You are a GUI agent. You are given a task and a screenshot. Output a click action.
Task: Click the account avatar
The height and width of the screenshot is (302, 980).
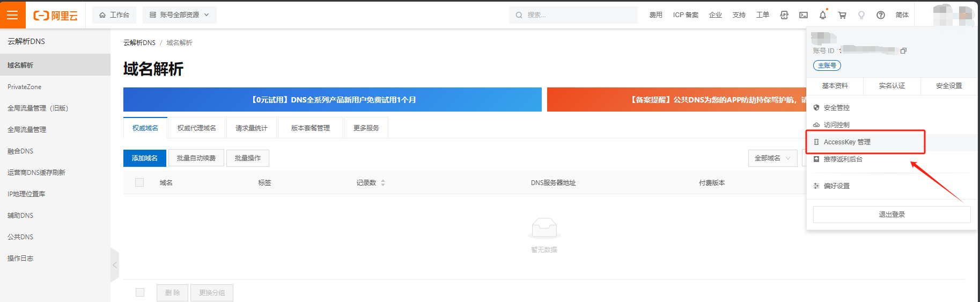(x=953, y=15)
